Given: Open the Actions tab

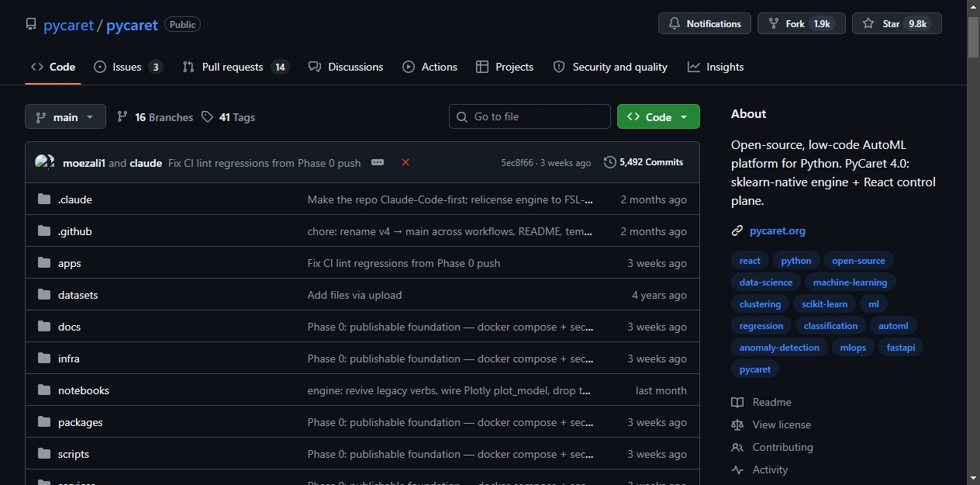Looking at the screenshot, I should (430, 67).
